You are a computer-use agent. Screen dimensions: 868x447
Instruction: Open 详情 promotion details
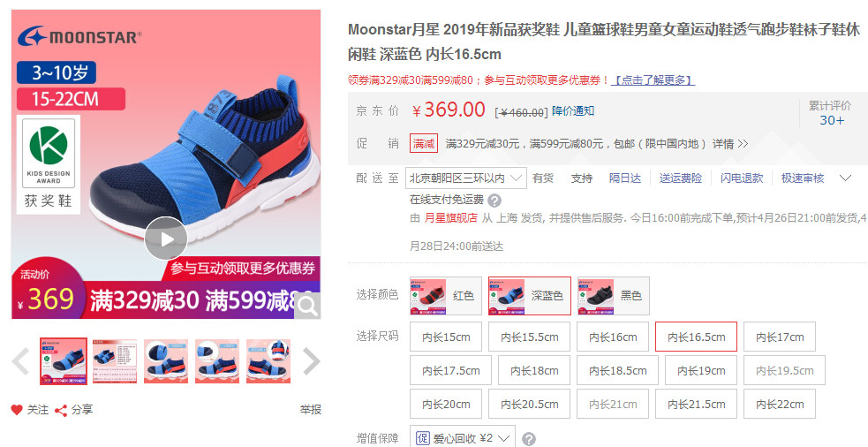coord(729,144)
